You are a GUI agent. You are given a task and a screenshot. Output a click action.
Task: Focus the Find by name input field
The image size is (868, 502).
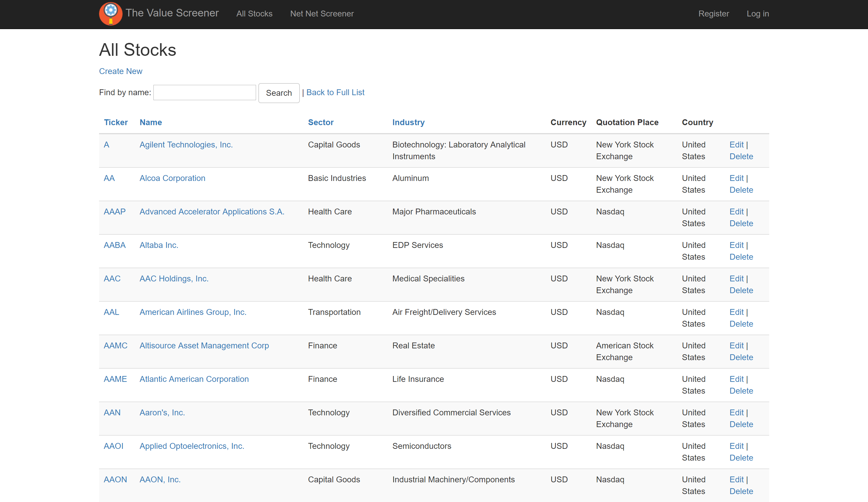[x=205, y=93]
